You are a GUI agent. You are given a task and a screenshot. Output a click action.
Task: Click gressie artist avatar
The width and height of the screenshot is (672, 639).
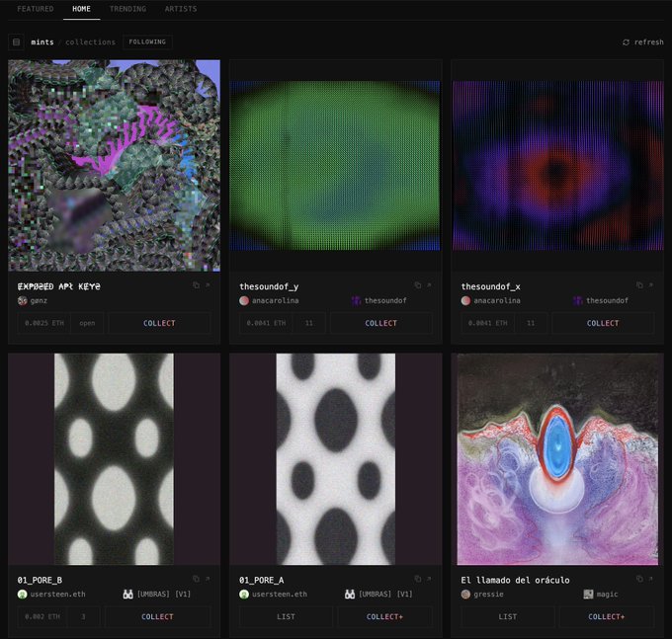[x=465, y=595]
